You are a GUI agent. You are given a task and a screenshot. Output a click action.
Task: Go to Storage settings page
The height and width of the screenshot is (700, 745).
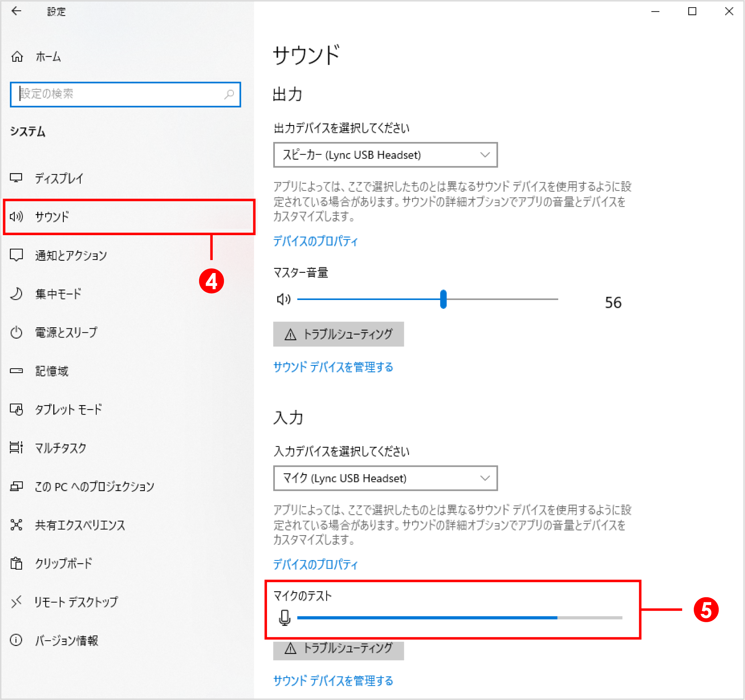pos(52,371)
